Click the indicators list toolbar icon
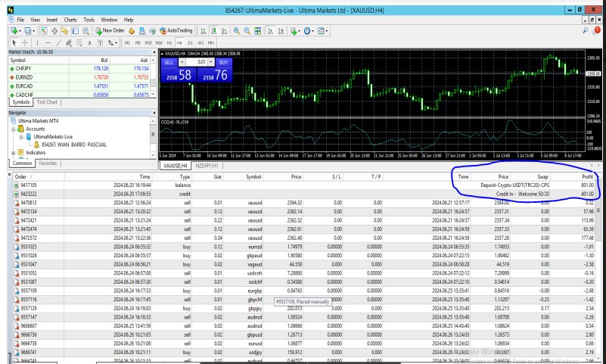The image size is (606, 364). (294, 31)
